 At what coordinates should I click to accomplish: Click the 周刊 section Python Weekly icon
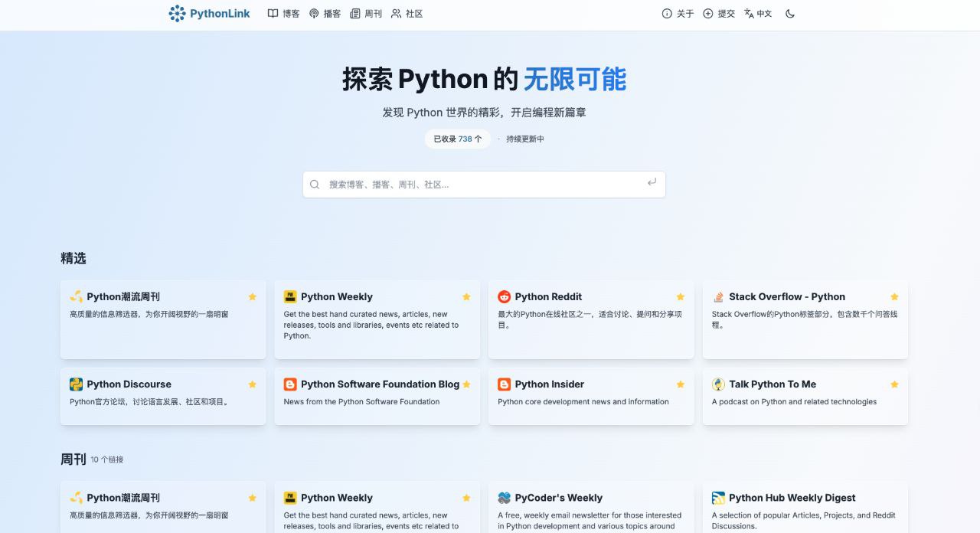click(290, 498)
